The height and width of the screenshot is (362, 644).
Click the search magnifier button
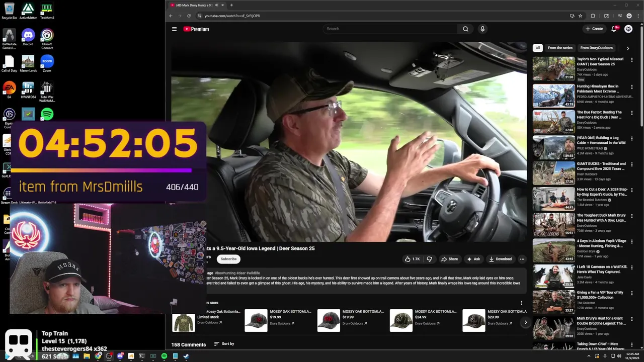tap(465, 29)
